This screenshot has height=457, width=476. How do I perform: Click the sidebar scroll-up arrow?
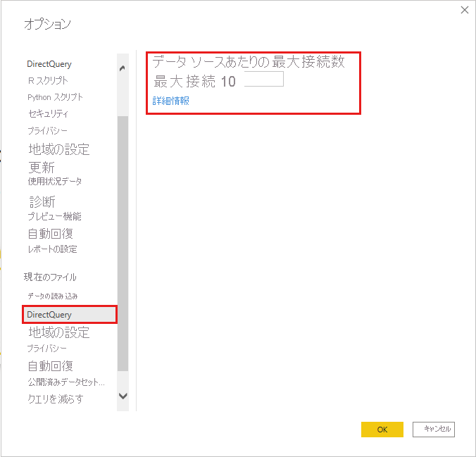click(123, 68)
